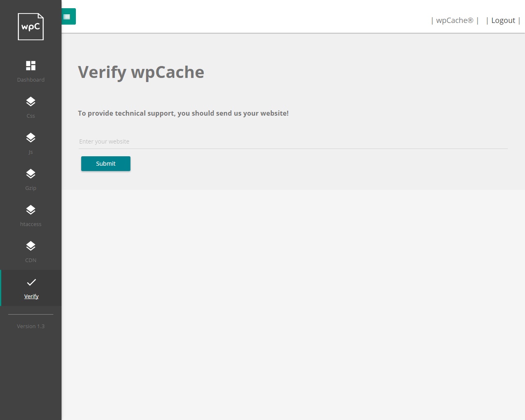Viewport: 525px width, 420px height.
Task: Open the Css menu label
Action: click(x=31, y=116)
